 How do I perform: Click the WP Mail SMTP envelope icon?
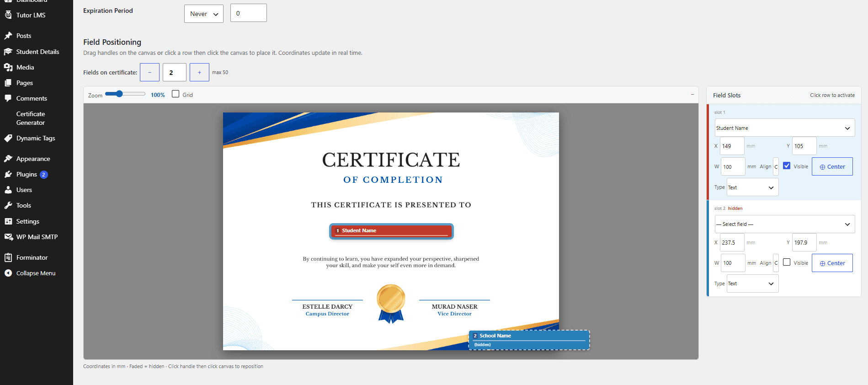[8, 237]
